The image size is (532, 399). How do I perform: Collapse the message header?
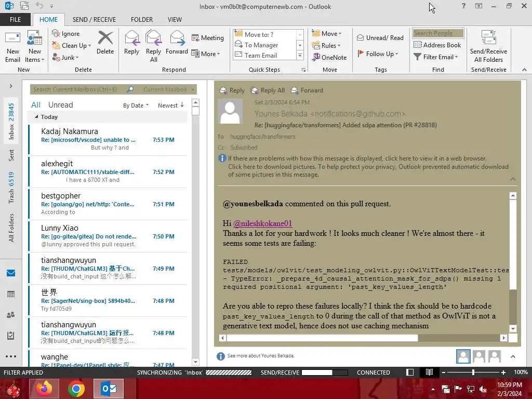click(513, 179)
